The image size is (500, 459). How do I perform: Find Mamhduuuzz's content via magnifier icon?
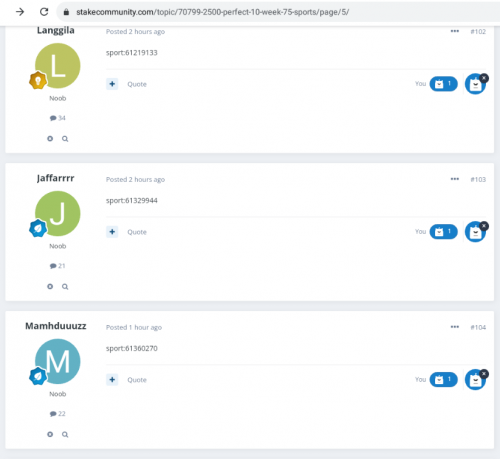[65, 434]
